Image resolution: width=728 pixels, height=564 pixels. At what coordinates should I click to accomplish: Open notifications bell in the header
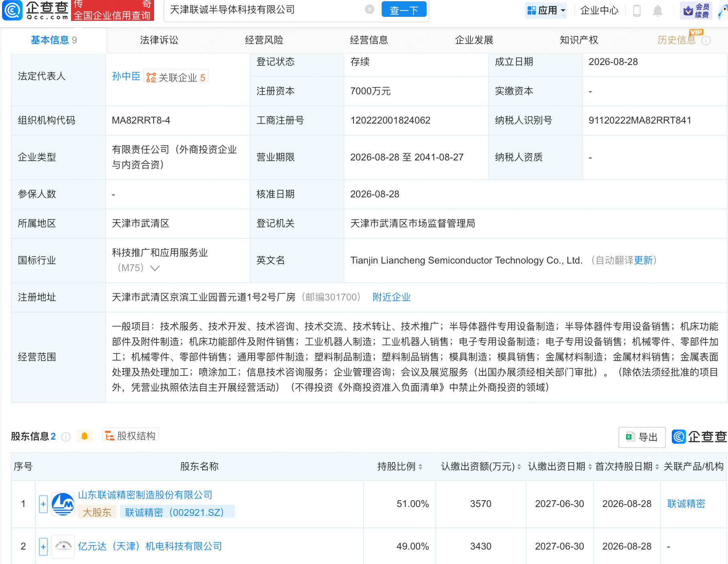657,11
